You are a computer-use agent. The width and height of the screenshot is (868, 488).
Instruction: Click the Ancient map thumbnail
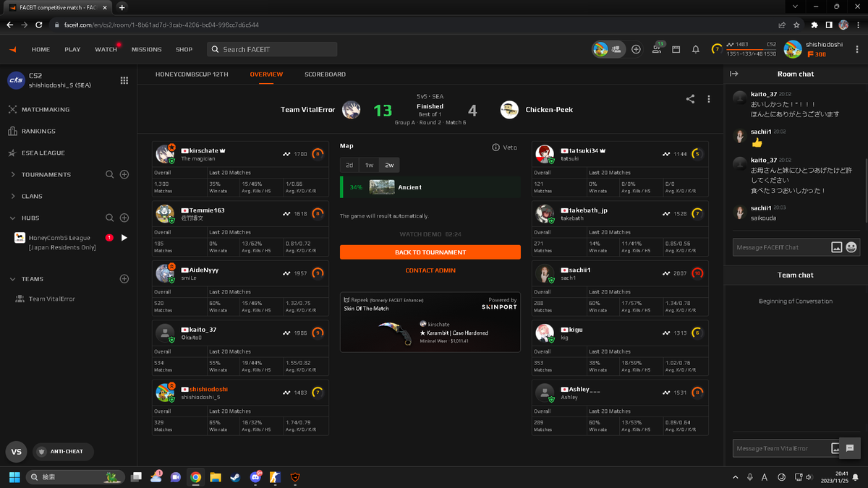[x=382, y=187]
